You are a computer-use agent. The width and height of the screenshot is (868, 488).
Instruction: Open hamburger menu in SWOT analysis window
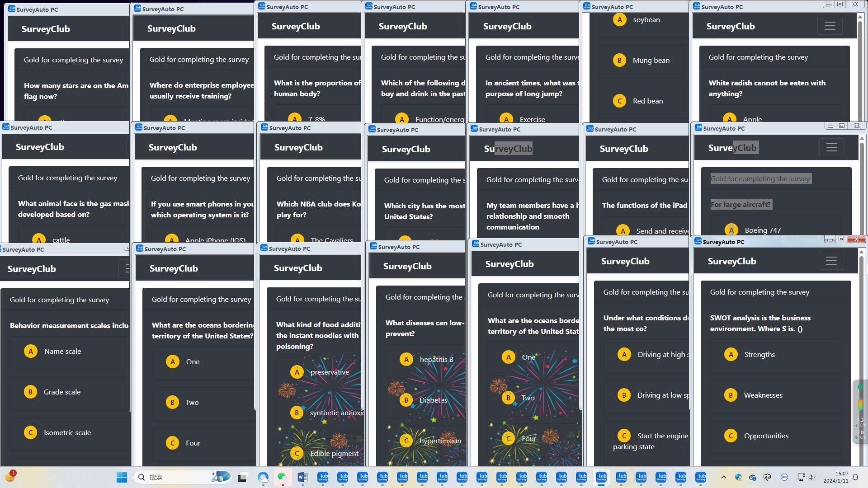(x=831, y=261)
